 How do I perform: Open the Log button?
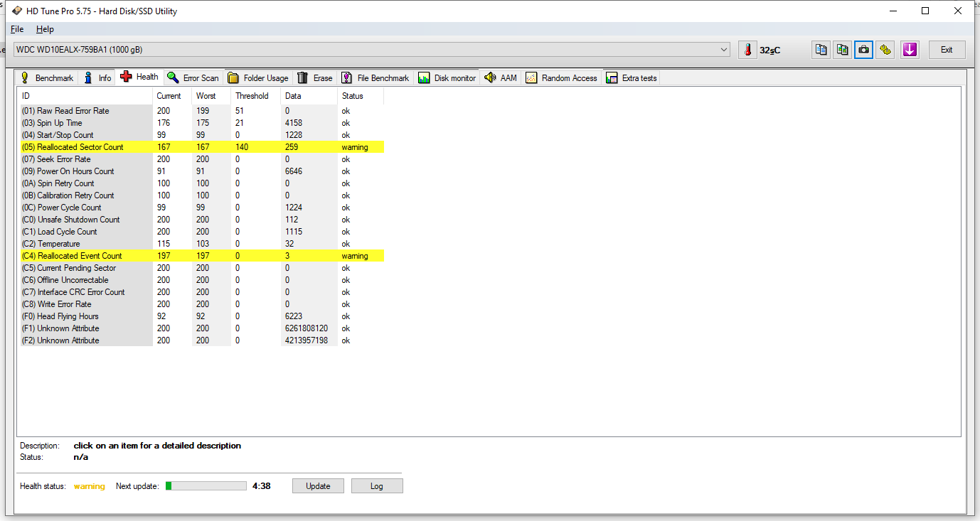(x=377, y=486)
